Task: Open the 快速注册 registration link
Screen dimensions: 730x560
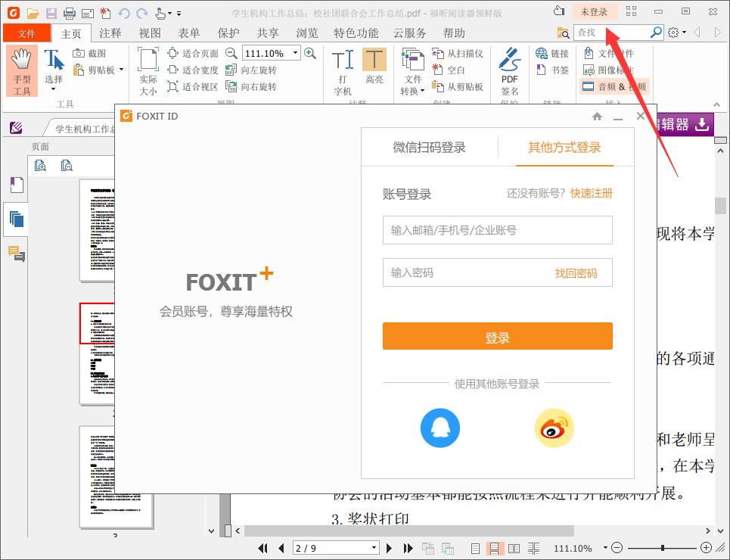Action: (x=591, y=193)
